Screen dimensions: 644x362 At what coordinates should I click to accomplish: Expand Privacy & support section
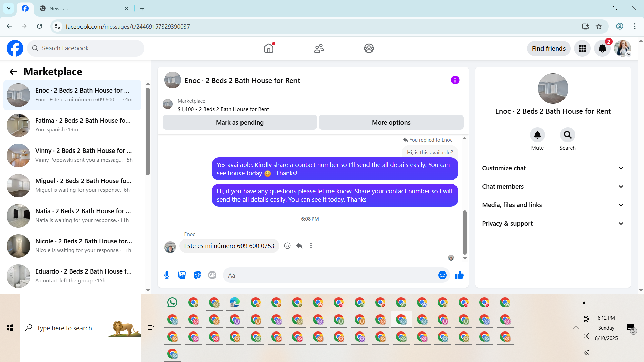(553, 224)
